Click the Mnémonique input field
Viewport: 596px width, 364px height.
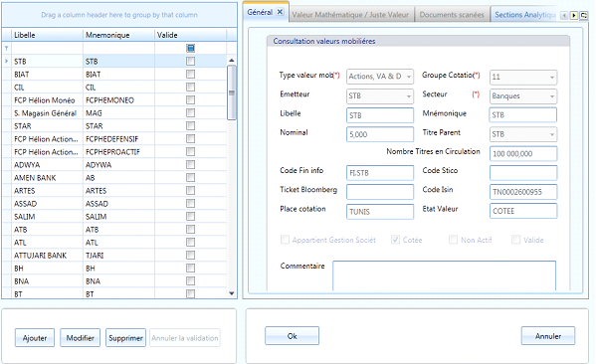(x=523, y=115)
